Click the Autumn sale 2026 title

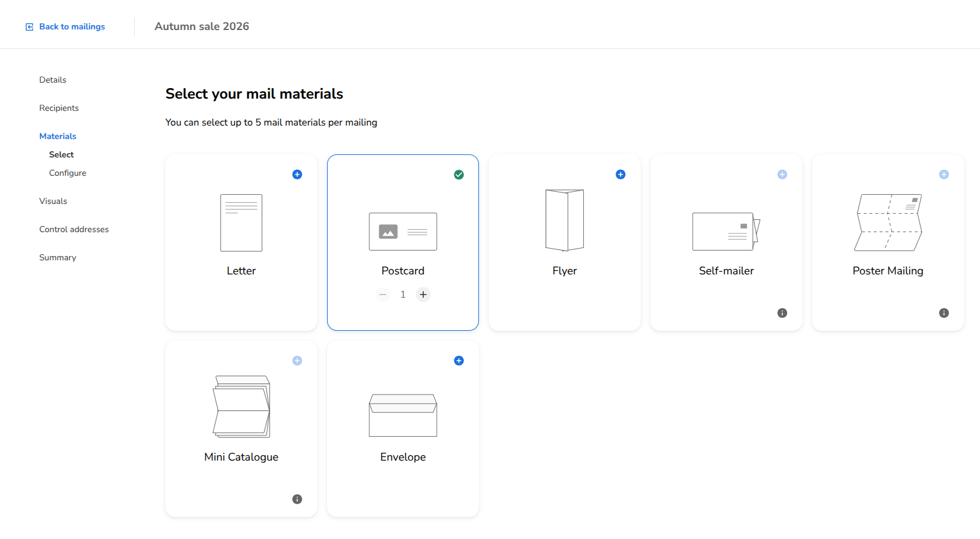(x=202, y=26)
